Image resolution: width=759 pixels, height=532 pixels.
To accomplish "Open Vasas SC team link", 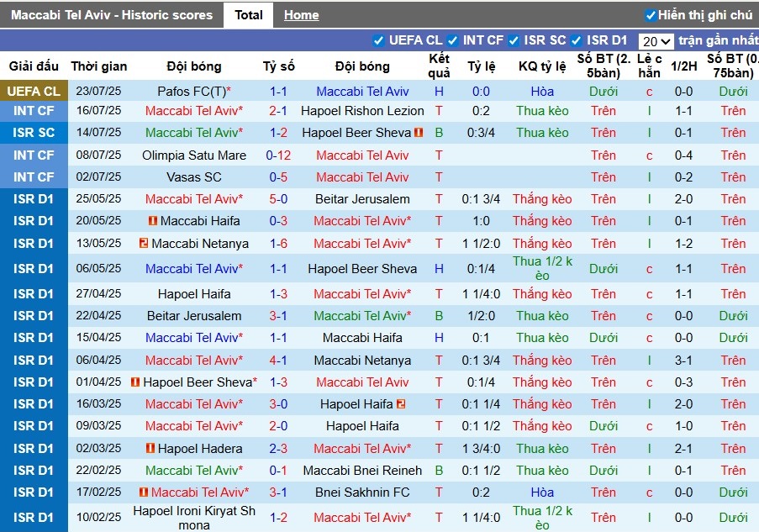I will click(193, 177).
